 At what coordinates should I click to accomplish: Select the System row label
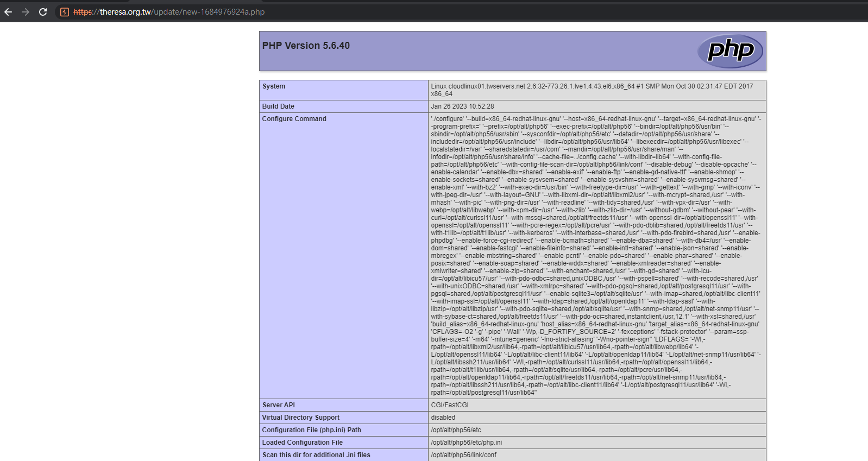(x=274, y=86)
